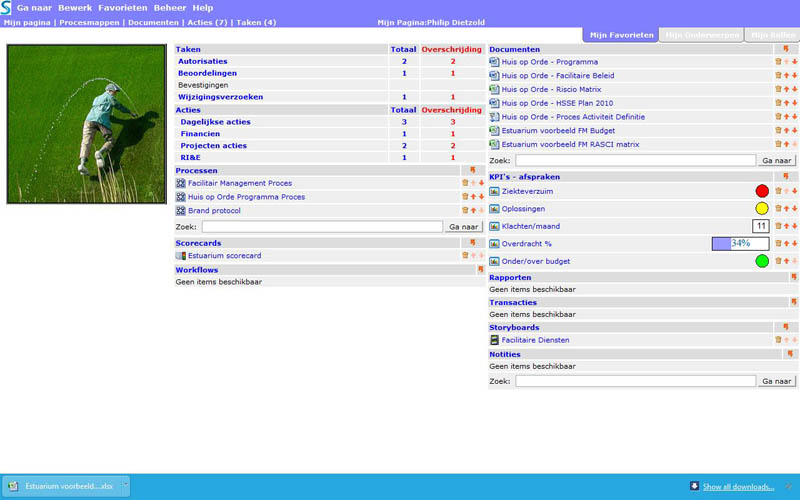Collapse the Processen section

coord(472,171)
